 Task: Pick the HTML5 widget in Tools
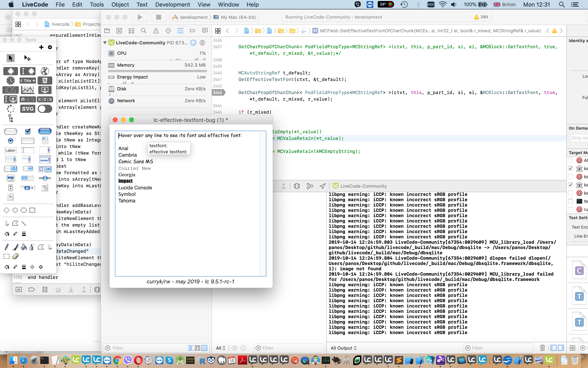(x=45, y=81)
